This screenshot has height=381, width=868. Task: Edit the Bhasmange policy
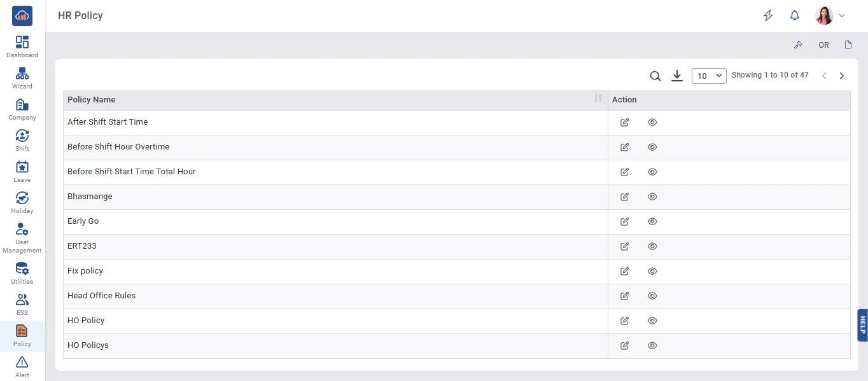tap(625, 197)
